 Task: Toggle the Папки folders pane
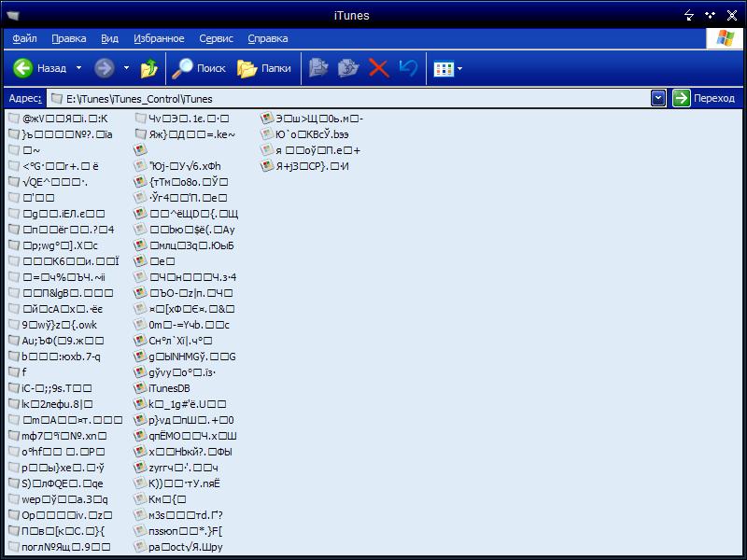(264, 68)
